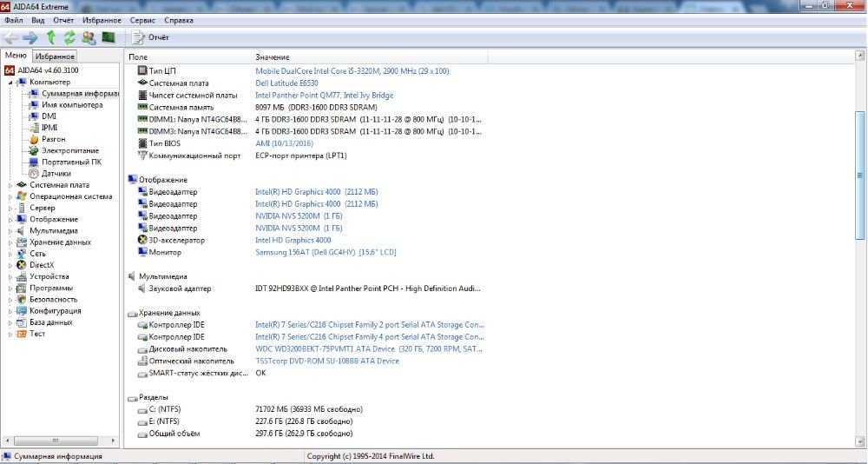Switch to the Меню tab

point(16,56)
